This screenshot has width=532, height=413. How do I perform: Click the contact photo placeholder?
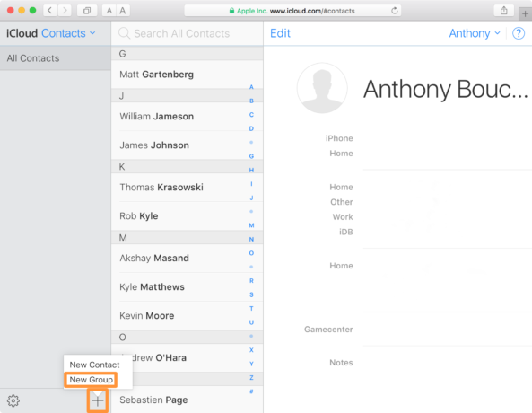(x=322, y=88)
